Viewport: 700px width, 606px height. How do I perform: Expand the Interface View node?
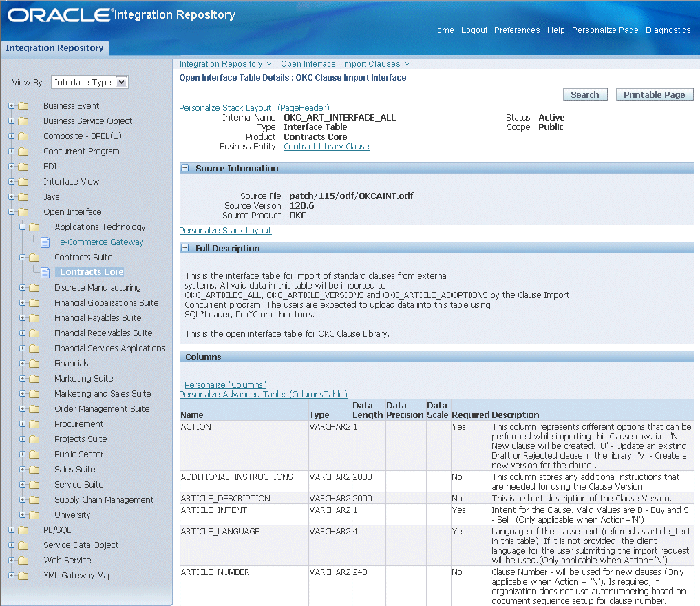[12, 182]
